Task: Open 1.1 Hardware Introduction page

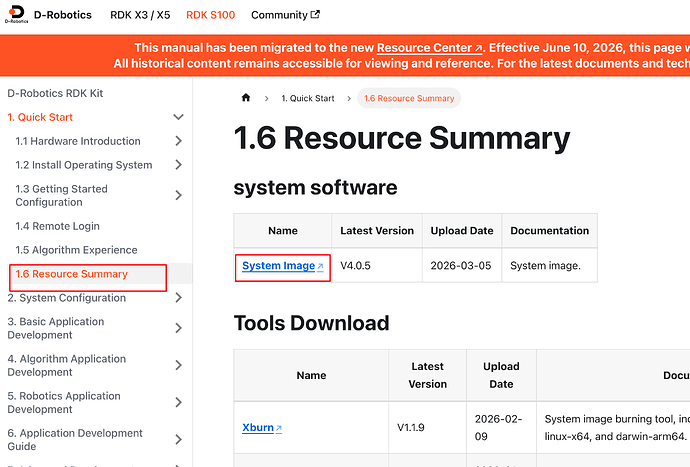Action: click(78, 141)
